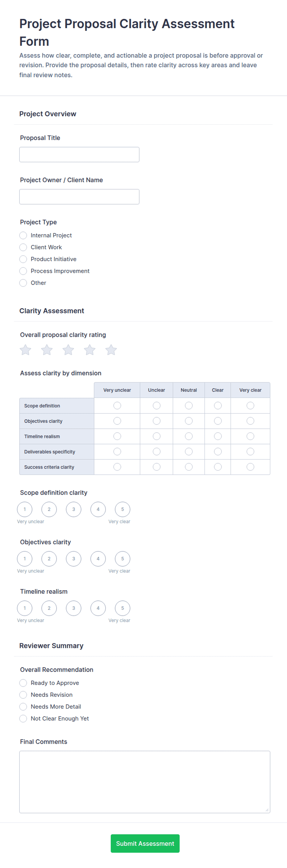Click the Proposal Title text field
287x868 pixels.
click(79, 155)
